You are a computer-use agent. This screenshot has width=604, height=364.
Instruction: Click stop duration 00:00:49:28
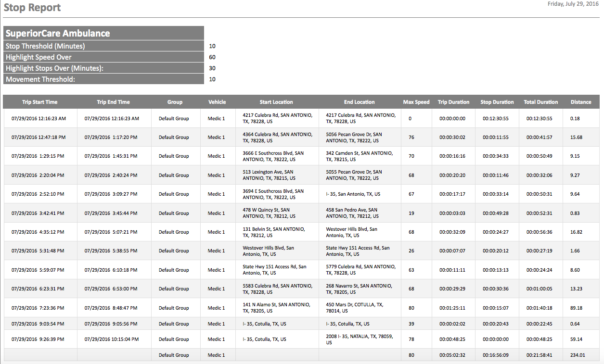496,213
